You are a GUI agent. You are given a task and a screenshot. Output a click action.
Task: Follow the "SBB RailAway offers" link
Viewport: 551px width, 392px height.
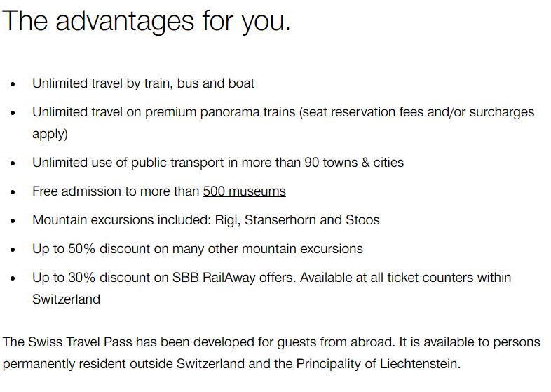coord(232,278)
